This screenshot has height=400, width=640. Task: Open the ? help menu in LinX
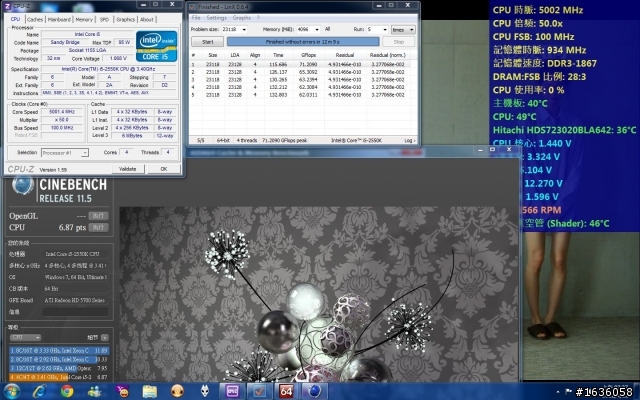[258, 18]
